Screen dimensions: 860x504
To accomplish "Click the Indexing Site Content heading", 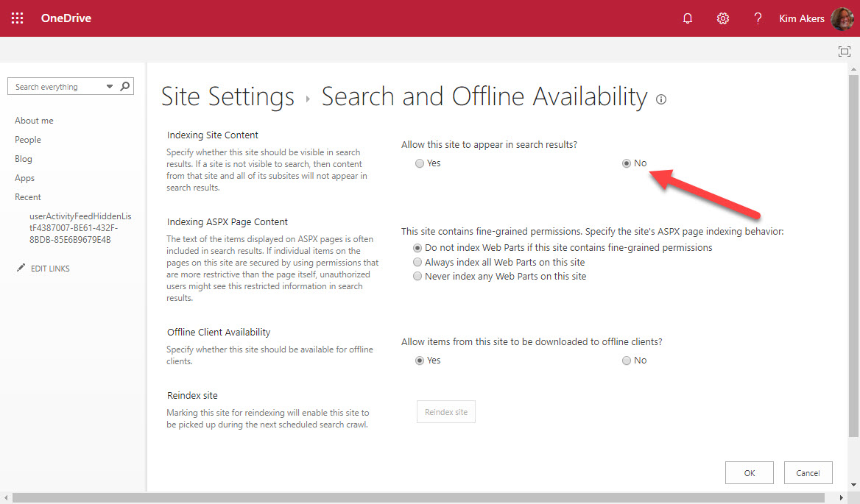I will 212,135.
